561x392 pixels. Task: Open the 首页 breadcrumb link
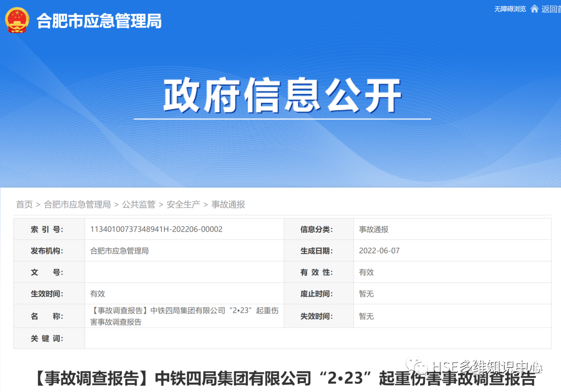[x=24, y=204]
